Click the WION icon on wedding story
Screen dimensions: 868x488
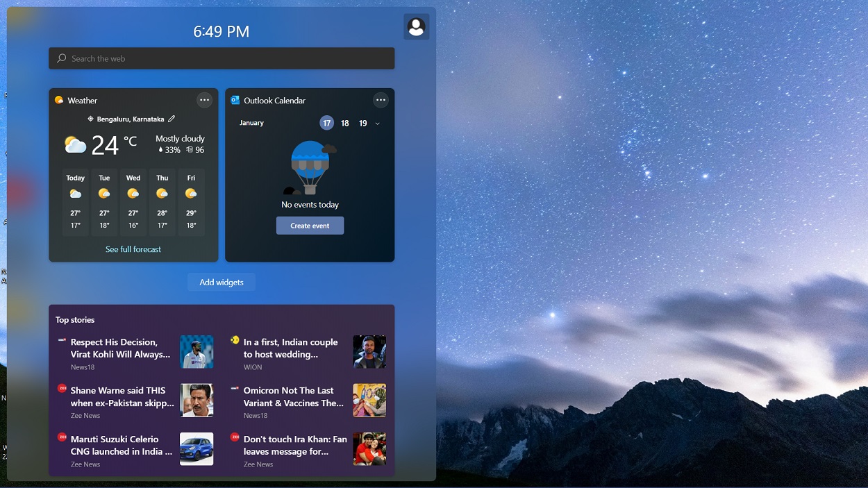pos(234,340)
